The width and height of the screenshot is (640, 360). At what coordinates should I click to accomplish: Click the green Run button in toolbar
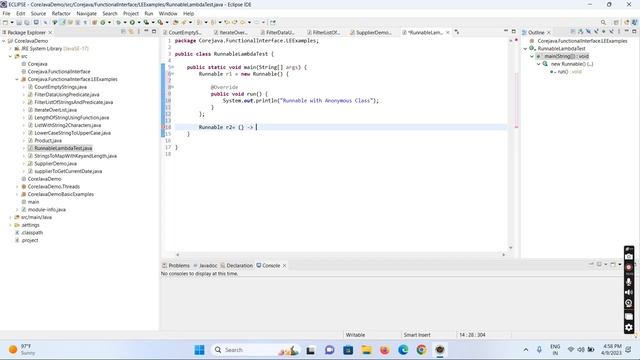(132, 22)
